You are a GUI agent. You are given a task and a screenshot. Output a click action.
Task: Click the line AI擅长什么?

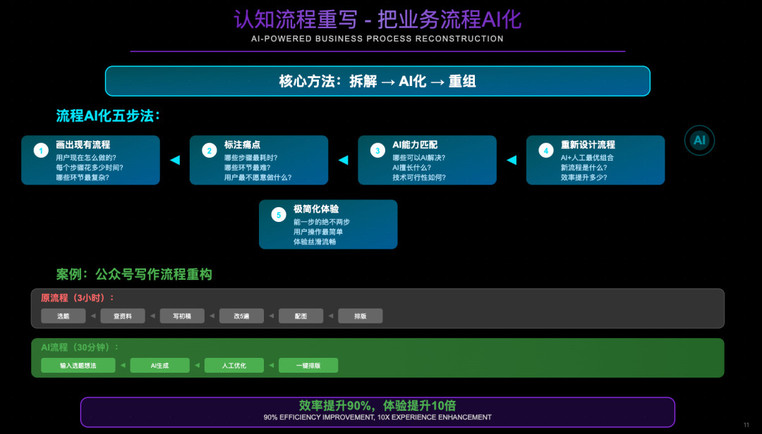point(412,168)
